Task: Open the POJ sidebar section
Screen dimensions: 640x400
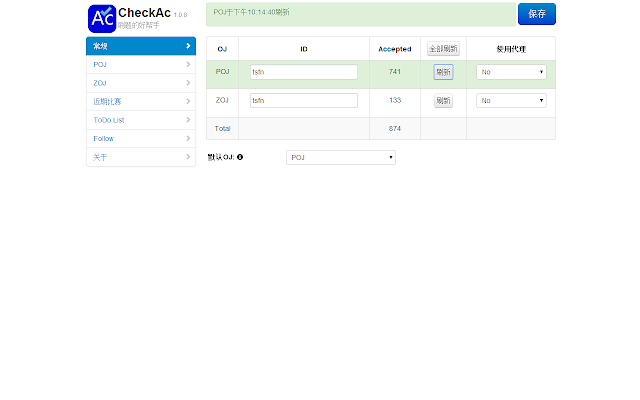Action: click(x=141, y=64)
